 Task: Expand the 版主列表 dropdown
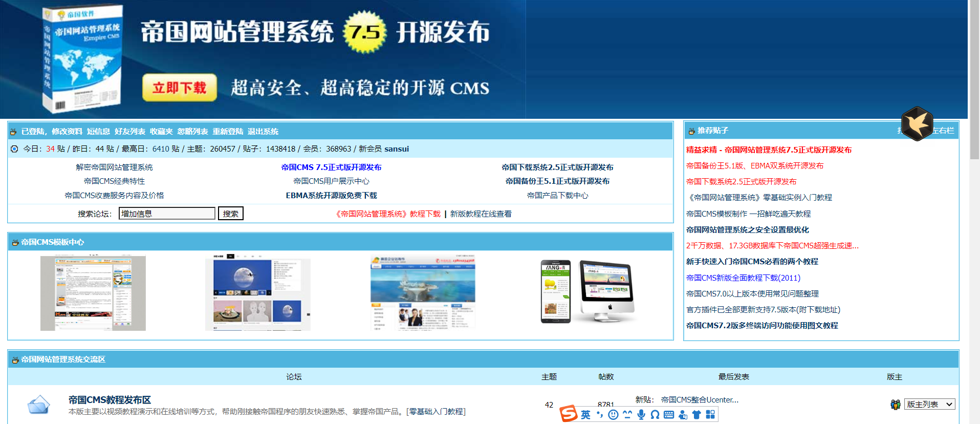tap(929, 404)
